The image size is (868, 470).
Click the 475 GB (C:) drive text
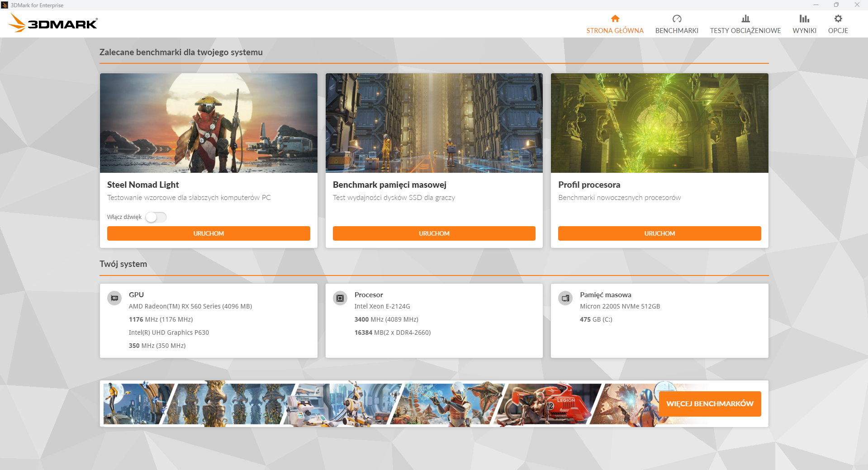pos(596,319)
